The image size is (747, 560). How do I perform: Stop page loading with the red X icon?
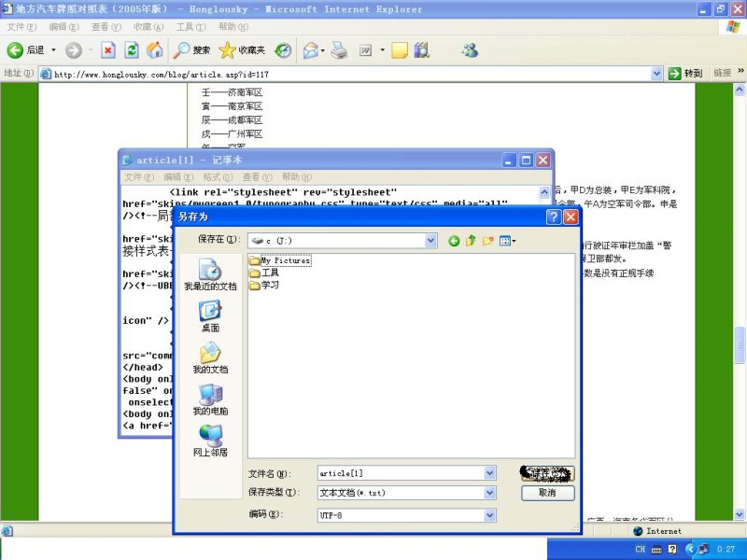(x=108, y=50)
